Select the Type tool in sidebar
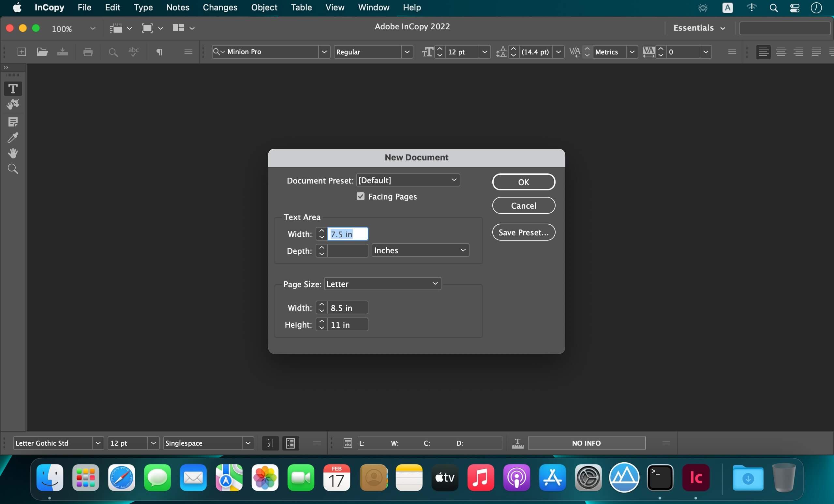 click(12, 88)
